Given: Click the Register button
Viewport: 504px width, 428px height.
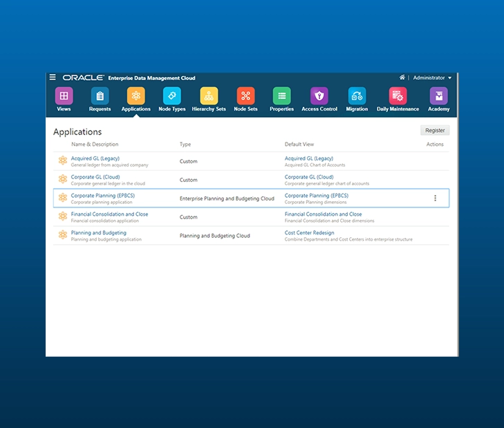Looking at the screenshot, I should tap(435, 130).
